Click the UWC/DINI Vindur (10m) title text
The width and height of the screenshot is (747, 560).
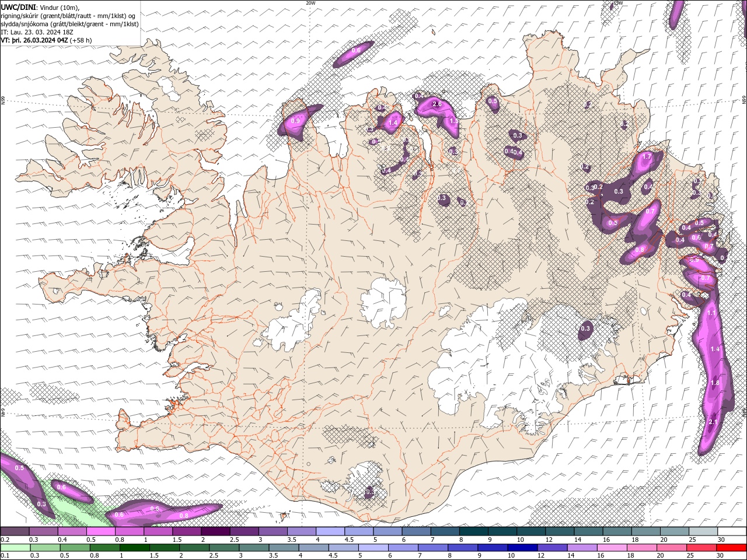pos(40,7)
